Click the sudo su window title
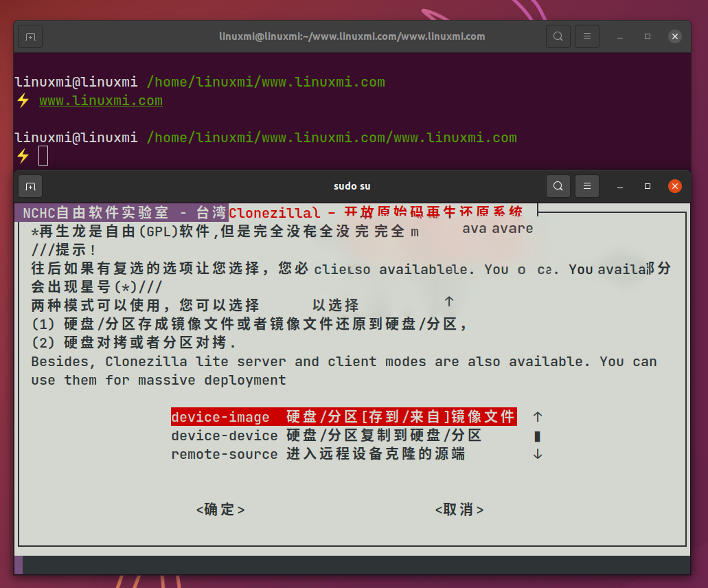This screenshot has width=708, height=588. point(352,187)
